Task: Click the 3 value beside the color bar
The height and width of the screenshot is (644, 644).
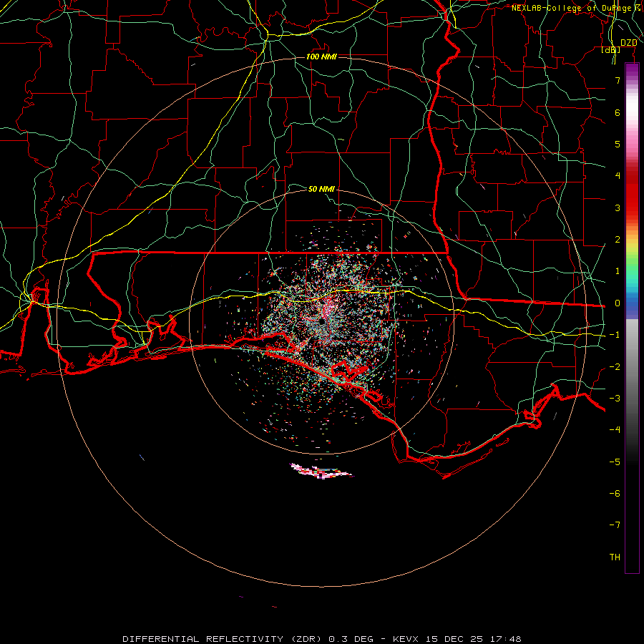Action: [x=618, y=208]
